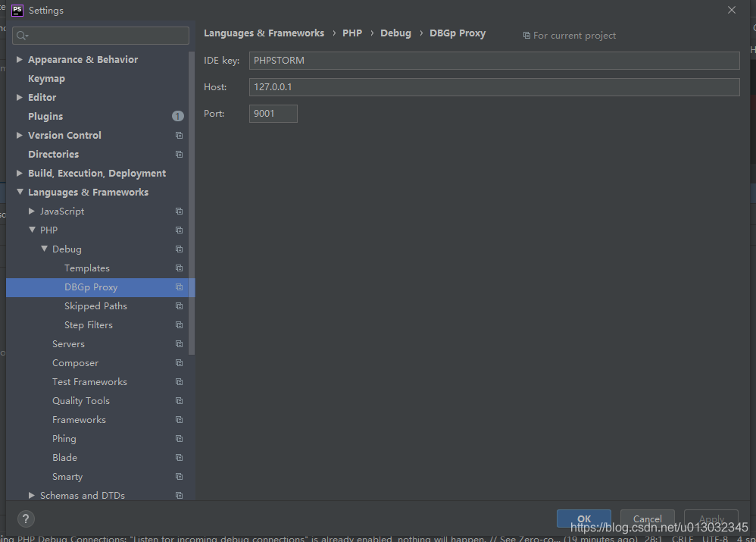Select Skipped Paths under Debug
Screen dimensions: 756x542
[95, 306]
